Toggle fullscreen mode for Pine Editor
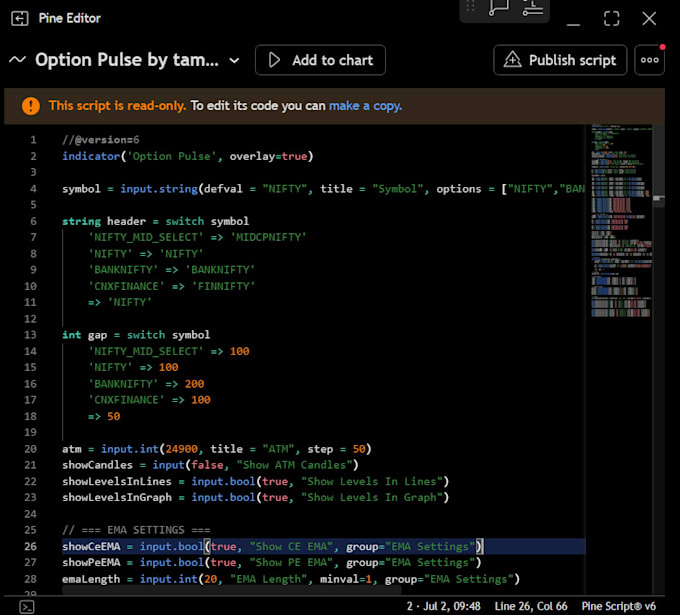 (611, 19)
